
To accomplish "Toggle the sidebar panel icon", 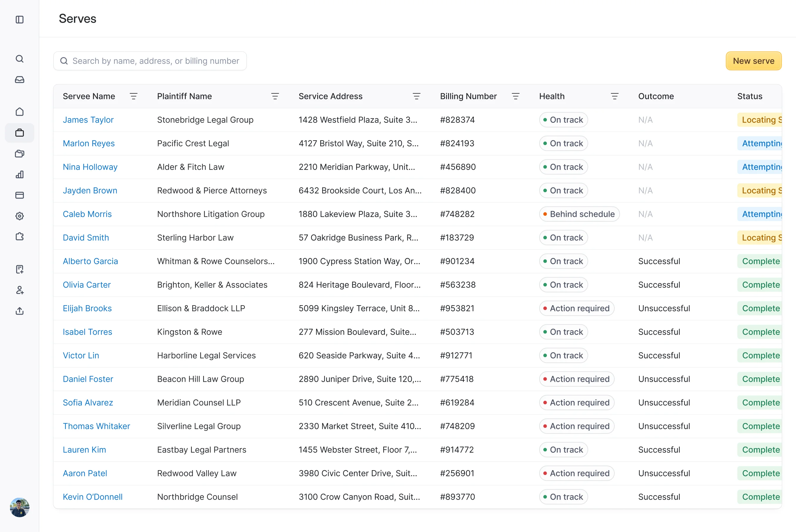I will click(x=20, y=20).
